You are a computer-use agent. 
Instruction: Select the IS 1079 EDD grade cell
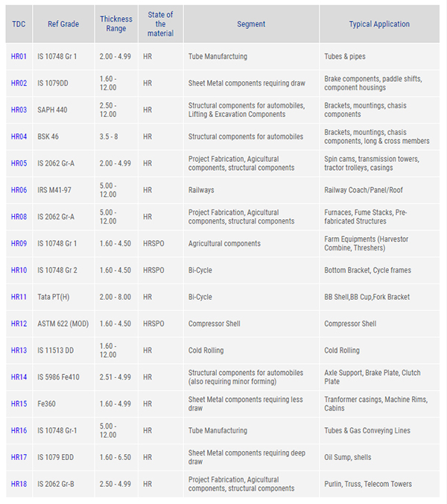(63, 457)
